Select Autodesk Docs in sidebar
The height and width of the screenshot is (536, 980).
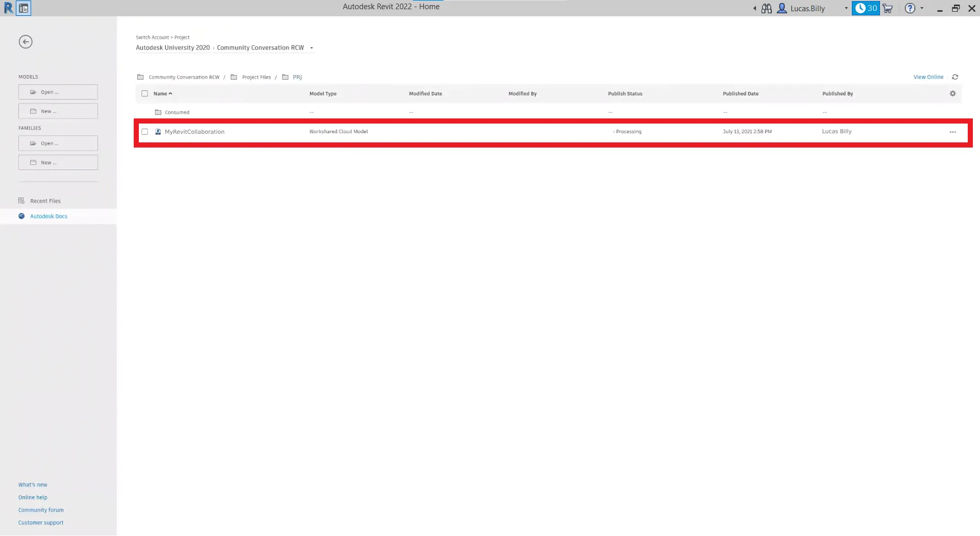pyautogui.click(x=58, y=216)
